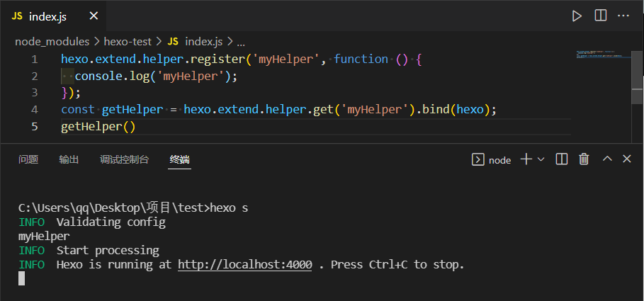Open the 输出 output tab
This screenshot has height=301, width=644.
69,159
